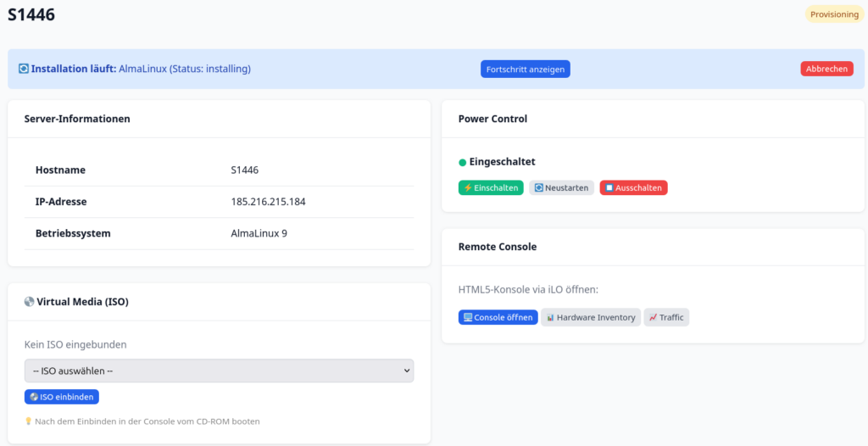
Task: Click the Hostname row value S1446
Action: (244, 170)
